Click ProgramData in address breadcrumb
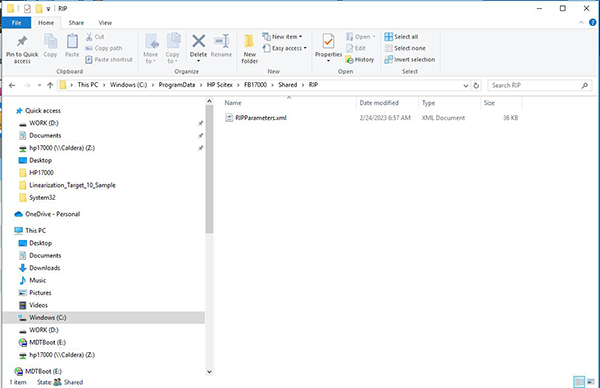 pyautogui.click(x=177, y=85)
